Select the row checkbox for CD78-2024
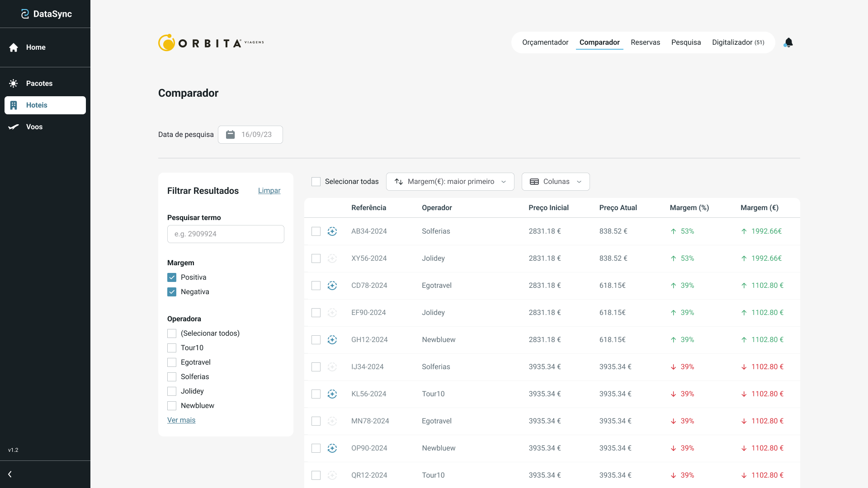 coord(316,286)
